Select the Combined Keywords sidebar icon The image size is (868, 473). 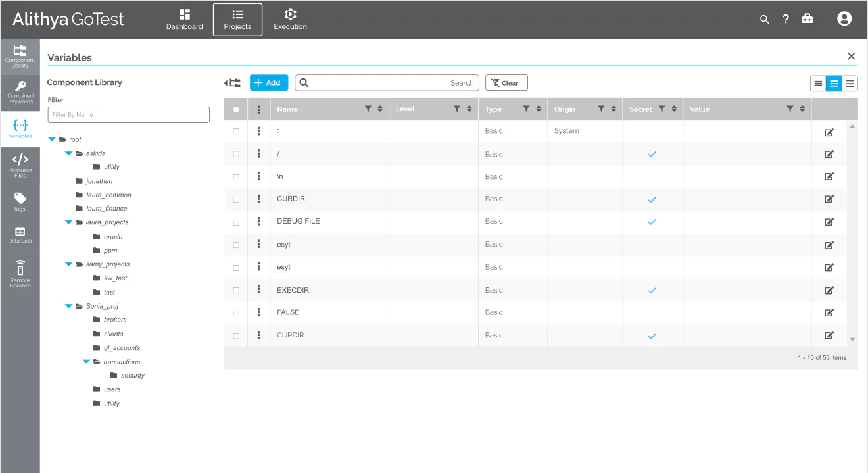pyautogui.click(x=20, y=92)
